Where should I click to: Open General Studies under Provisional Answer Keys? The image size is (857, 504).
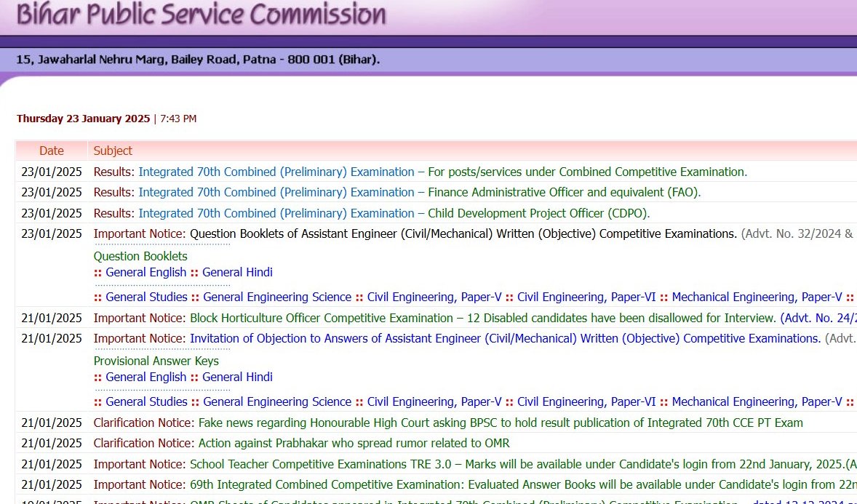click(146, 401)
